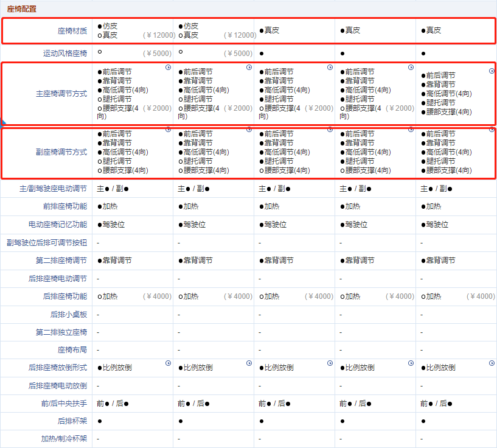Screen dimensions: 497x448
Task: Click video icon in second column's 副座椅调节方式 cell
Action: 249,129
